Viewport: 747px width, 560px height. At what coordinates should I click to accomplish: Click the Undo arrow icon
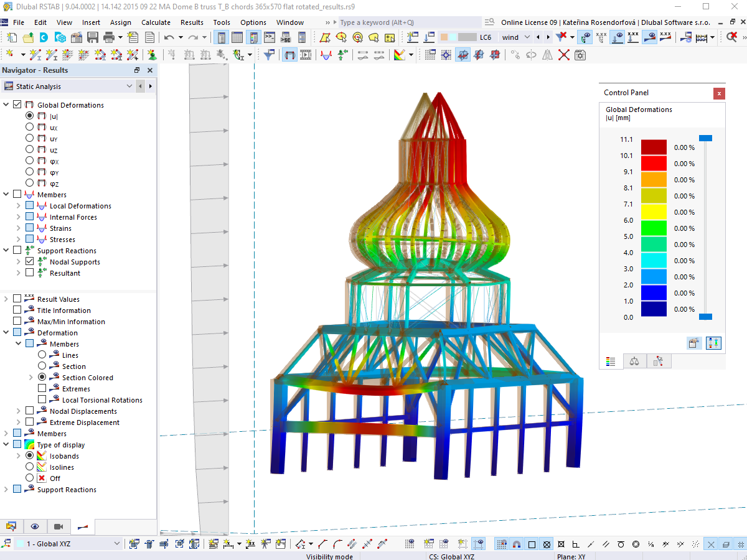click(x=169, y=37)
